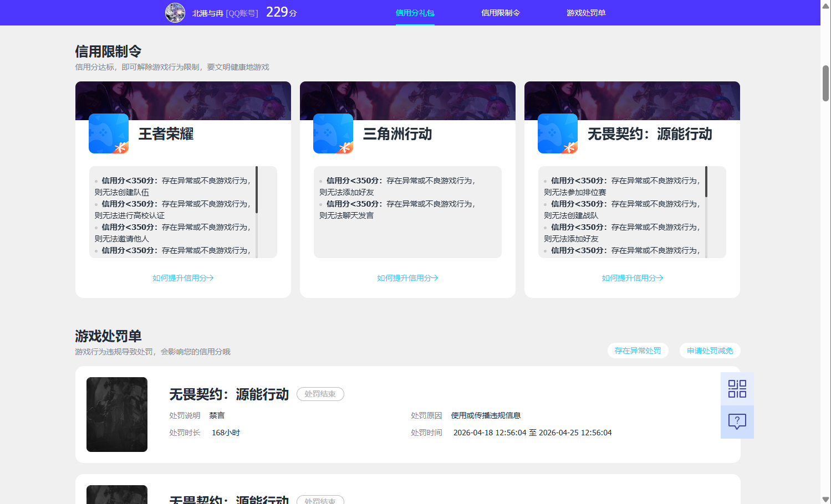Click the penalty time range 2026-04-18 至 2026-04-25
Screen dimensions: 831x504
click(x=533, y=433)
